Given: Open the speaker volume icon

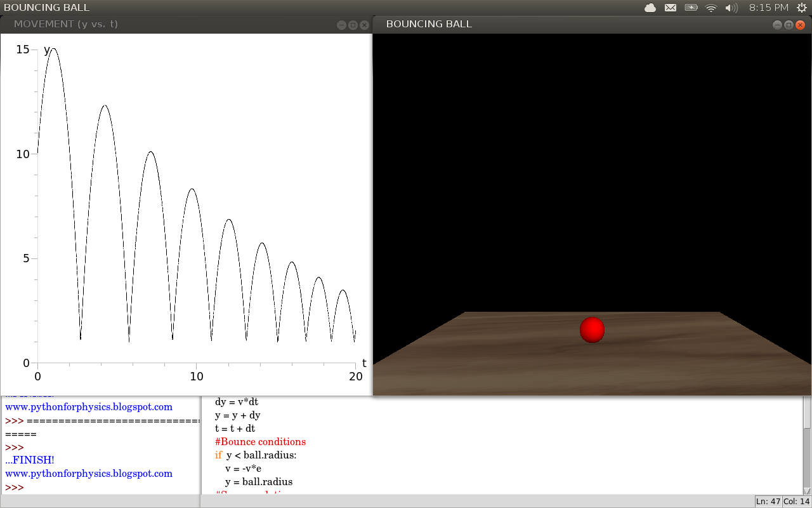Looking at the screenshot, I should pos(730,8).
